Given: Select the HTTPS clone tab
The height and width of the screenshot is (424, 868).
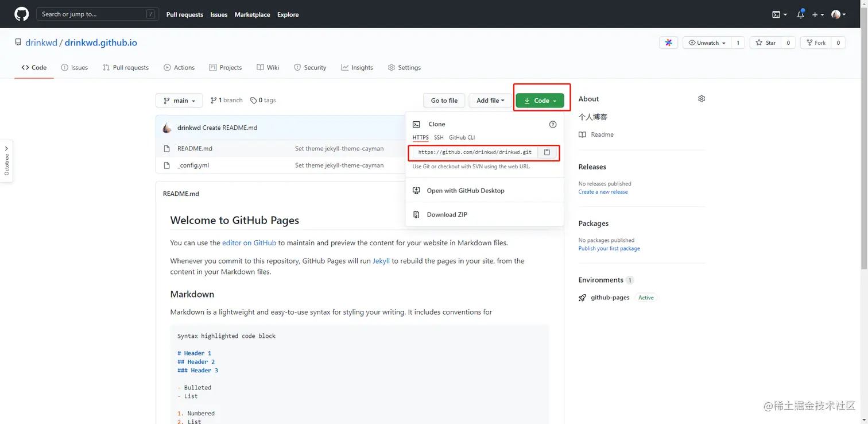Looking at the screenshot, I should (421, 137).
